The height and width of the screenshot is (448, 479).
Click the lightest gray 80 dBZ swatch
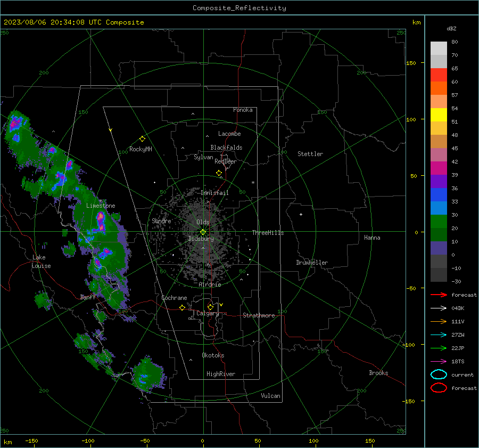(439, 48)
